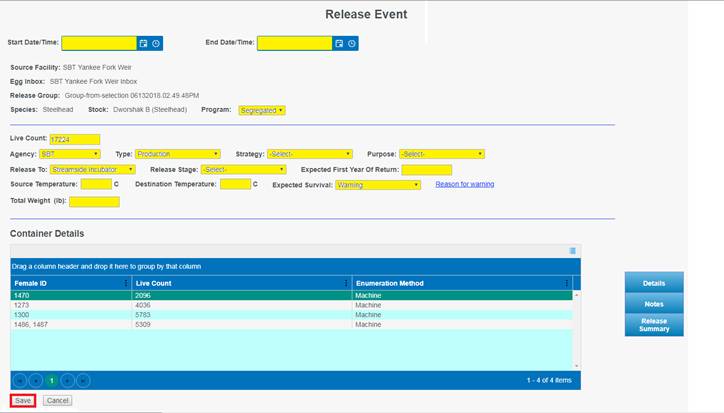Go to the last page of the grid
The width and height of the screenshot is (724, 413).
(x=83, y=380)
